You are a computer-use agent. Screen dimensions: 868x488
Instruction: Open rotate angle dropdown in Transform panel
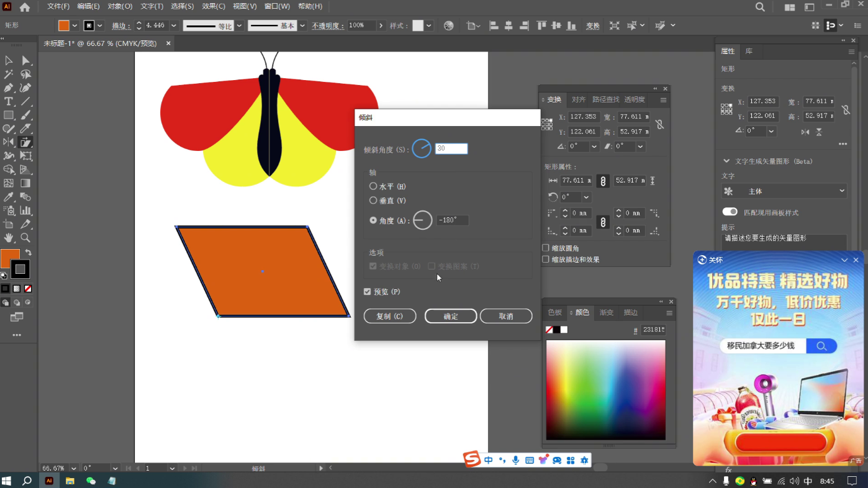594,147
